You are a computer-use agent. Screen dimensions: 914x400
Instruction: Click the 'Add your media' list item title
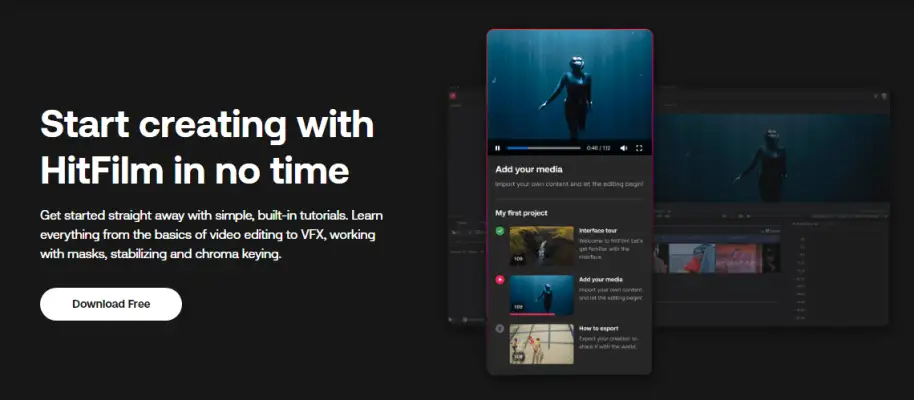pyautogui.click(x=600, y=279)
